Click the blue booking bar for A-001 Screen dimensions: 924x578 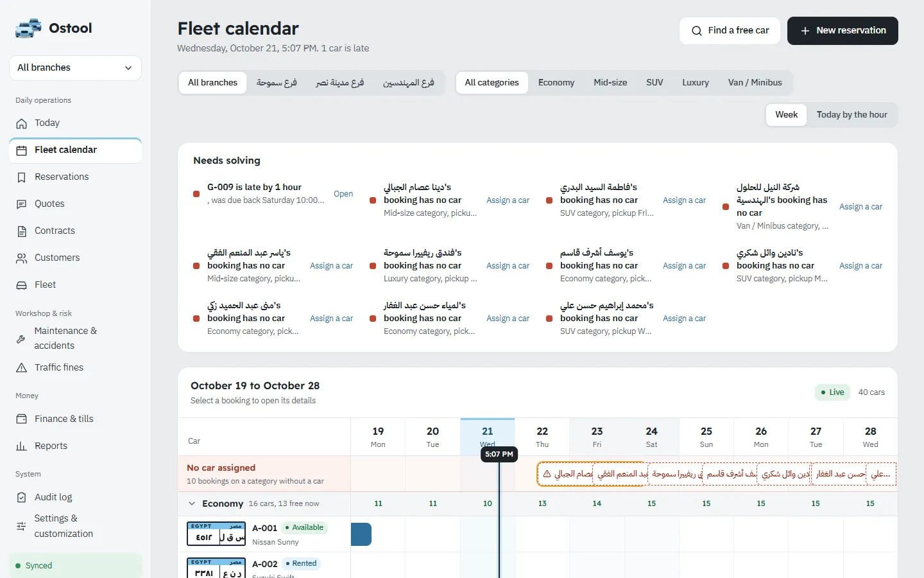tap(361, 534)
